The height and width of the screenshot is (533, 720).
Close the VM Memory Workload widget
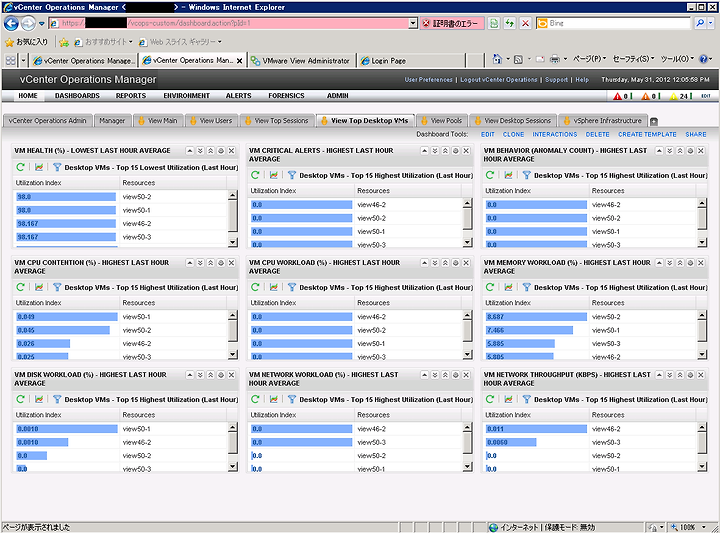coord(701,263)
